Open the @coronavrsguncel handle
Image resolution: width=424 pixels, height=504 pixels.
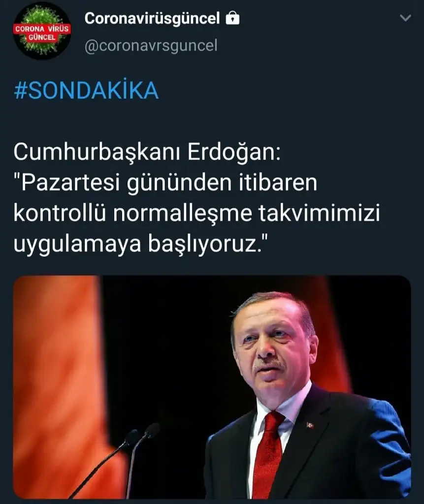click(x=151, y=46)
